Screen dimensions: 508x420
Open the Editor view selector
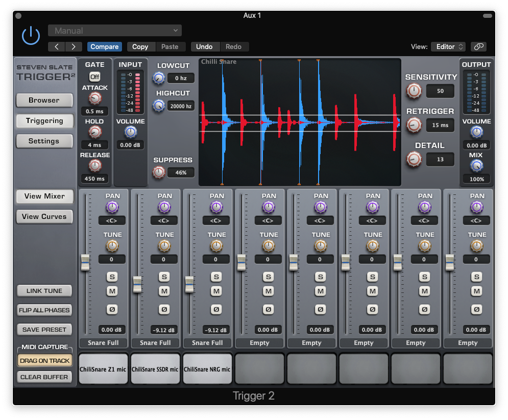coord(448,46)
